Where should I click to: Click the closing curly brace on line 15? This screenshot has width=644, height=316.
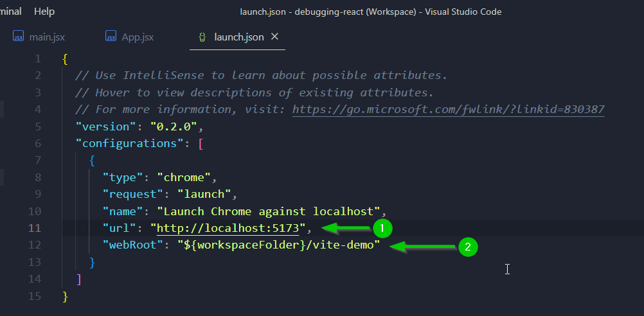pyautogui.click(x=64, y=296)
